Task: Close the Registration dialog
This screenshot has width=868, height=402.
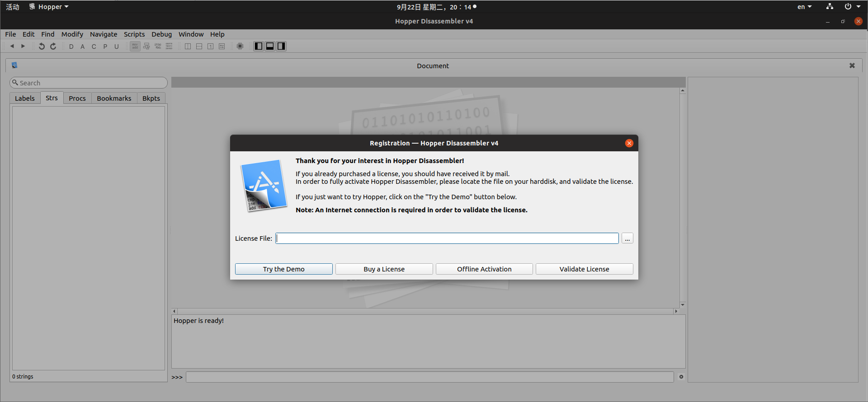Action: [x=629, y=143]
